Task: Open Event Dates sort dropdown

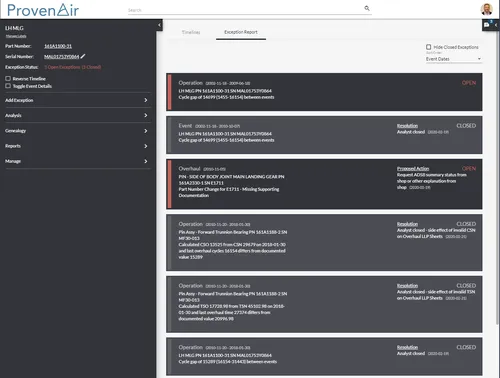Action: [453, 59]
